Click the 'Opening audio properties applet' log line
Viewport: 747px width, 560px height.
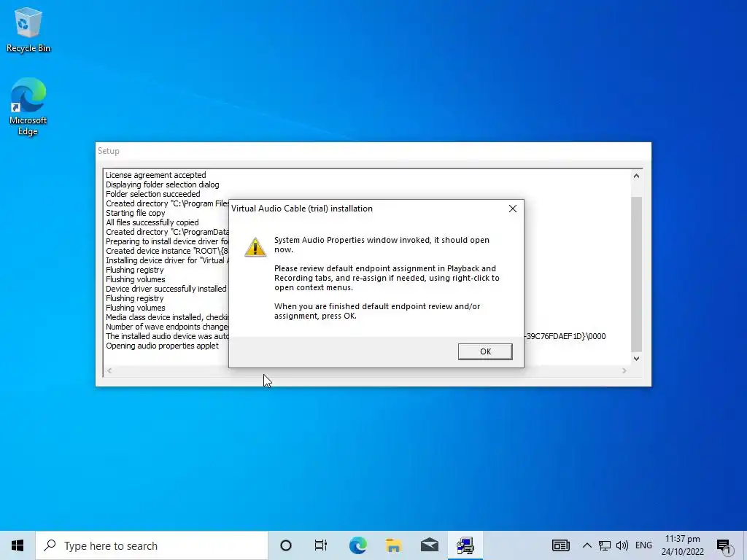pyautogui.click(x=162, y=346)
